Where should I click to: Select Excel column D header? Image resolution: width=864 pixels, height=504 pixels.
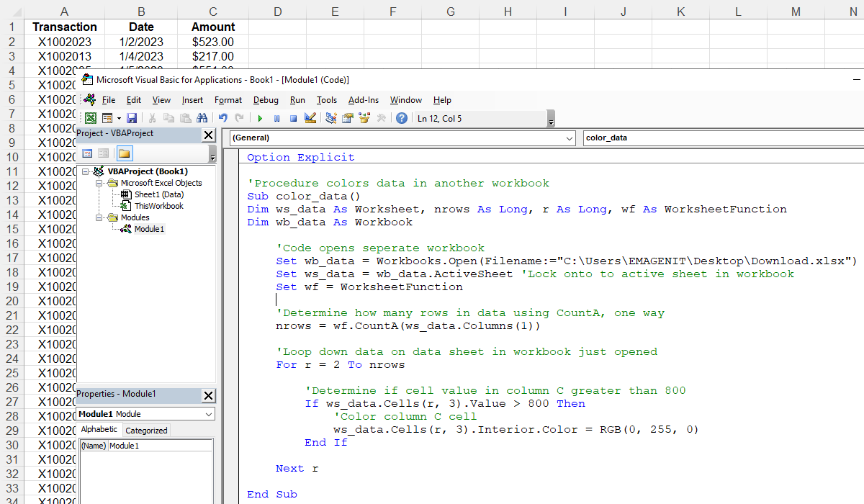coord(277,11)
